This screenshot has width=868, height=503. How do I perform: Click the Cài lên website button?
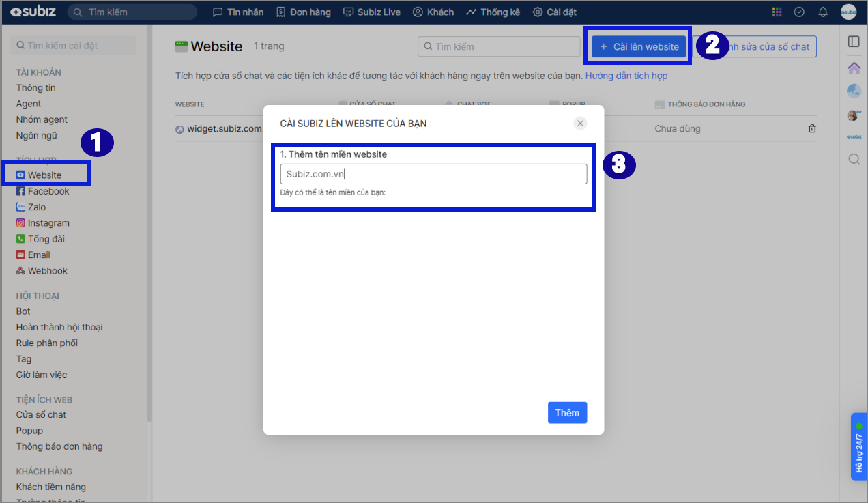click(x=639, y=46)
